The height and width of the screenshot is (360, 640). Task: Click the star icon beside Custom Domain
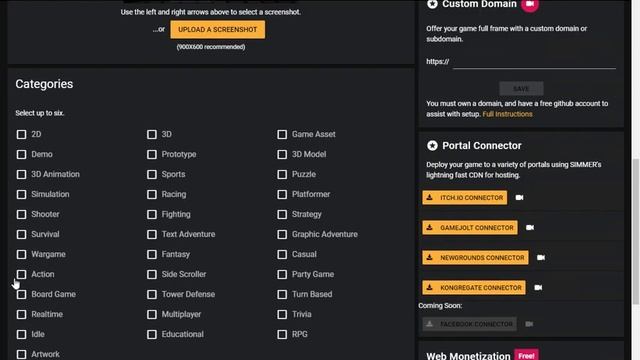432,4
